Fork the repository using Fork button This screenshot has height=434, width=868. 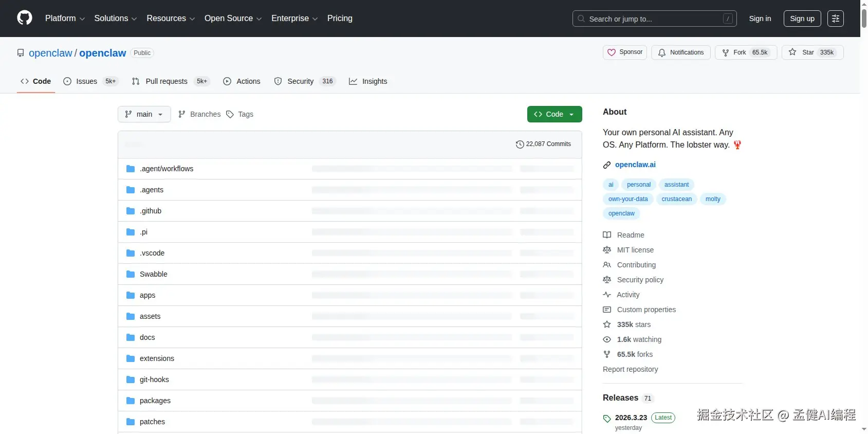(x=745, y=52)
